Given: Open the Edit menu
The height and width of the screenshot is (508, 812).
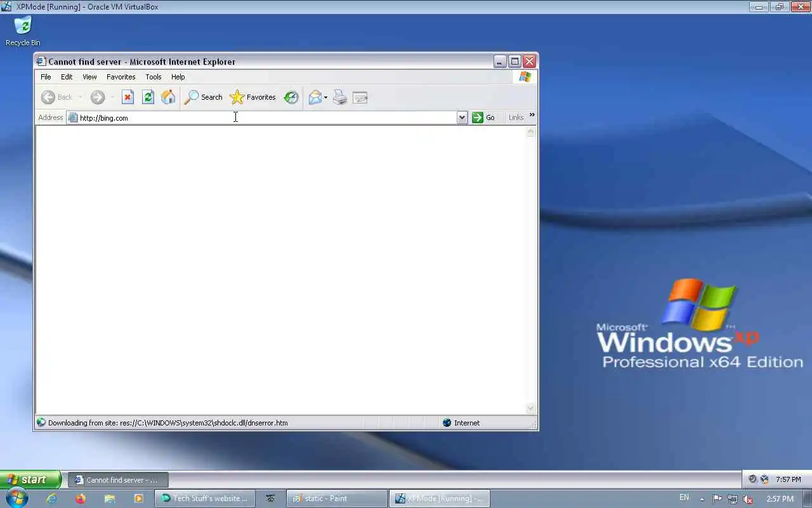Looking at the screenshot, I should tap(67, 77).
